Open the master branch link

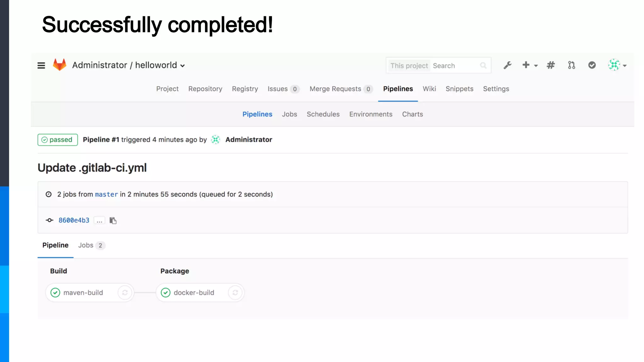(x=106, y=195)
